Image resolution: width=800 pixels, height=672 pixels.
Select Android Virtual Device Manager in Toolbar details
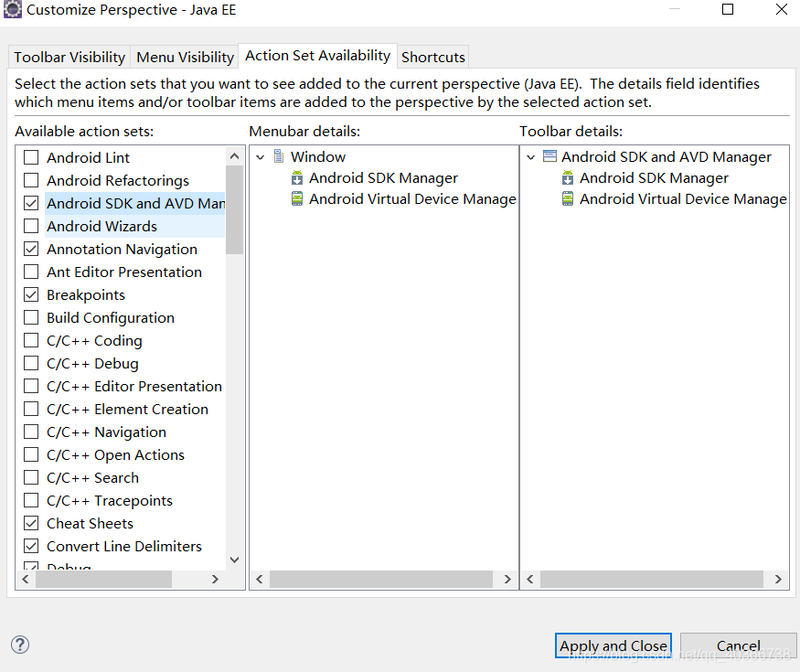pyautogui.click(x=683, y=198)
